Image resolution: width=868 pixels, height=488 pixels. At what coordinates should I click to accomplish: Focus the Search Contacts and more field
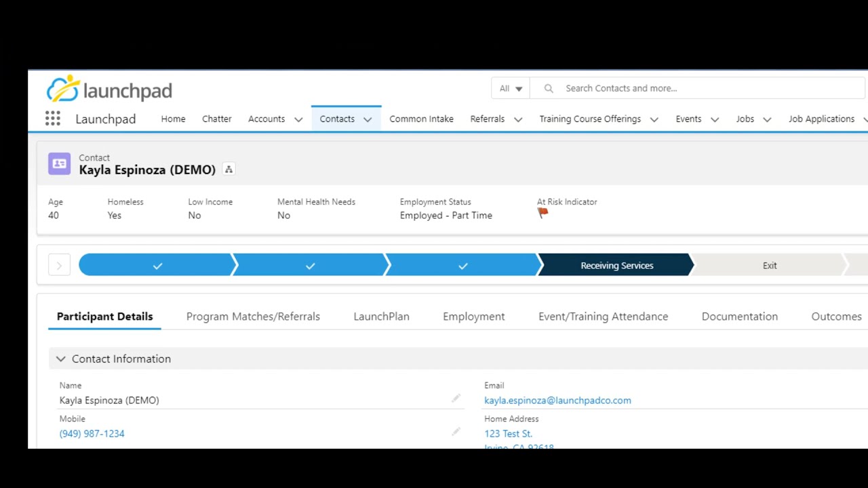pyautogui.click(x=697, y=88)
